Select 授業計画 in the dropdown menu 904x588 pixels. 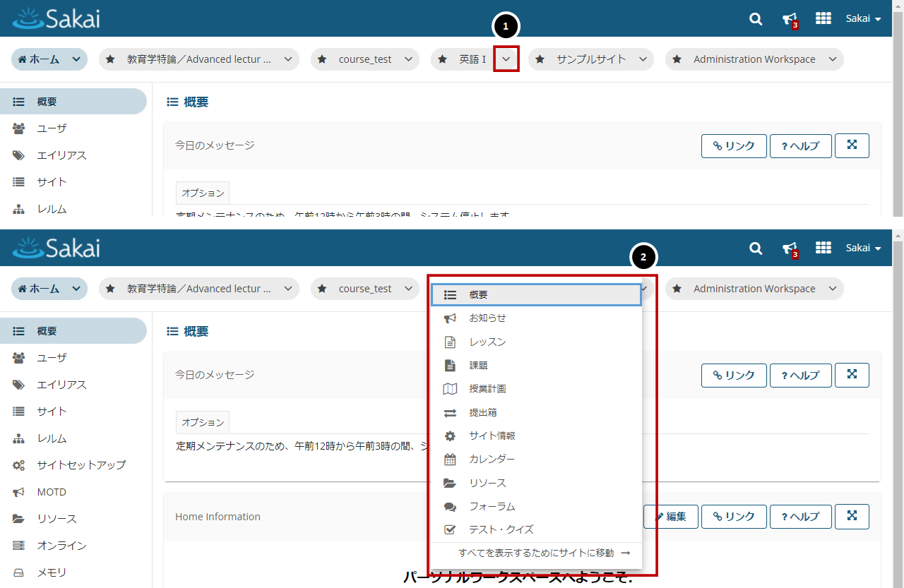pos(536,389)
